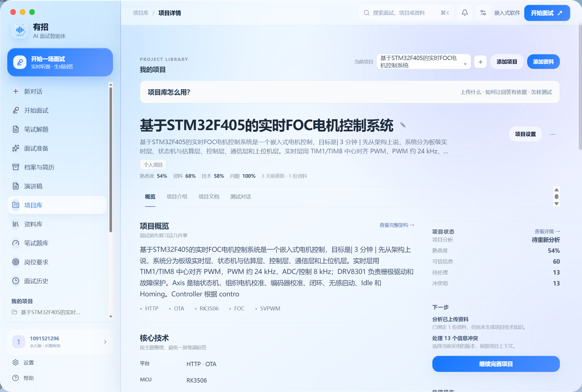Click the 项目库 breadcrumb link
The width and height of the screenshot is (582, 392).
[x=141, y=13]
